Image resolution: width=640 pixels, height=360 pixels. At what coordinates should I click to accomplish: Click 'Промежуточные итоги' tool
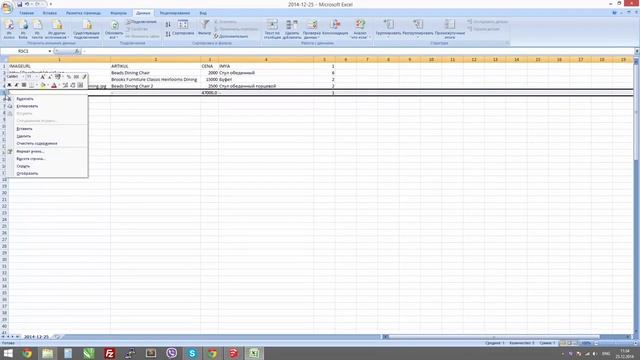450,29
